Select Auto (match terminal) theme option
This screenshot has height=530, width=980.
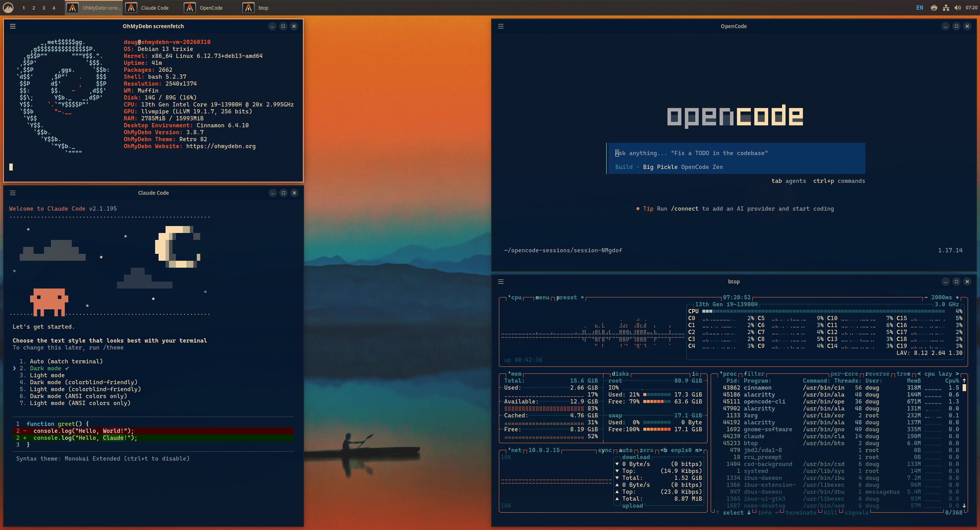pos(61,361)
